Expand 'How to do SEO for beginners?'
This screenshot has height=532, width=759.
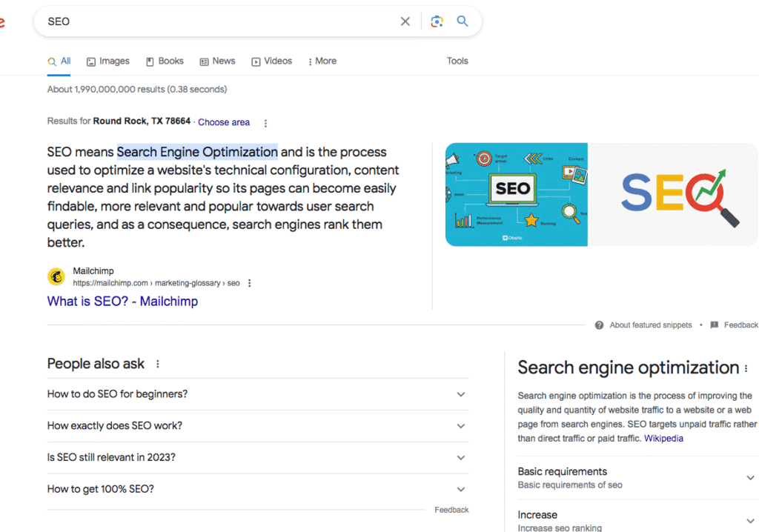(460, 394)
